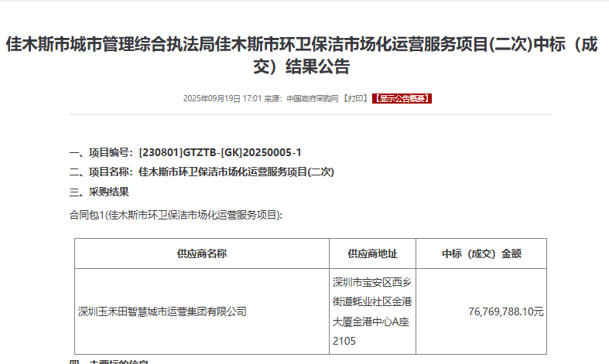Click the 供应商名称 column header

202,253
